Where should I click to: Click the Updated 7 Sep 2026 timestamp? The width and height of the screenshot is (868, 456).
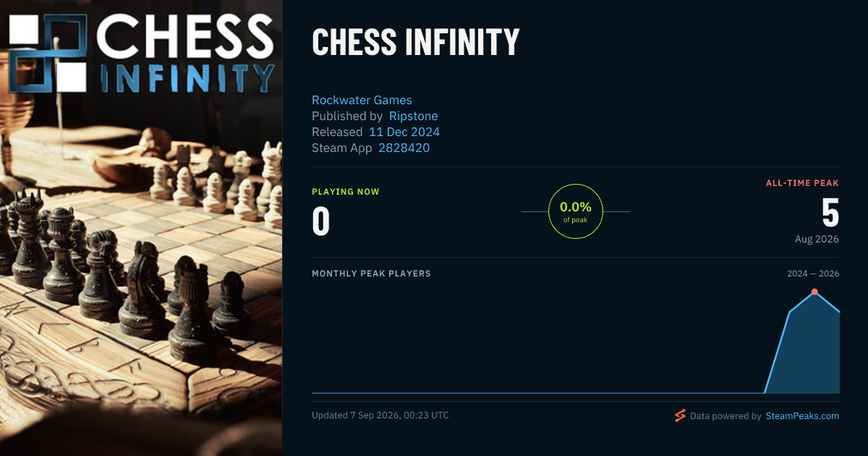380,415
